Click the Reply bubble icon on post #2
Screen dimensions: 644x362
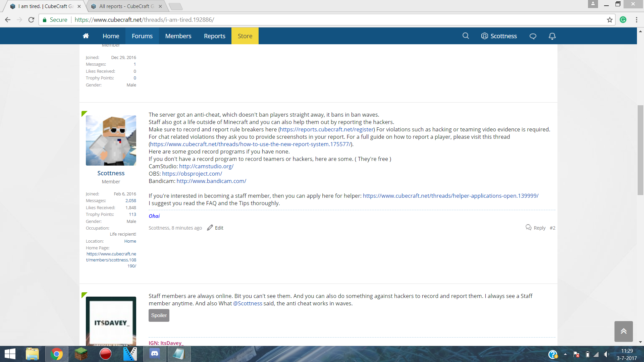[x=529, y=227]
